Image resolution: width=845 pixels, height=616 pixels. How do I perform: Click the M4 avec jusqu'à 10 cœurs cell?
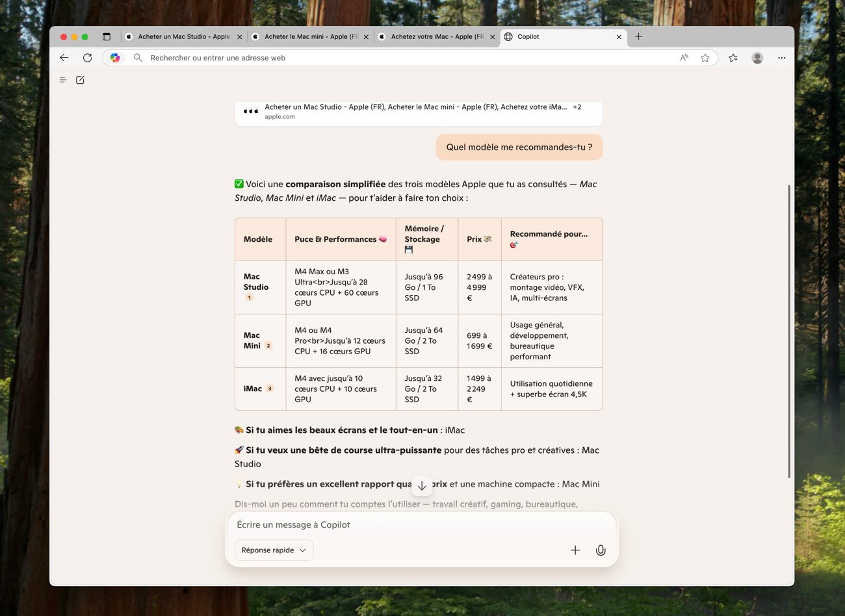point(341,389)
